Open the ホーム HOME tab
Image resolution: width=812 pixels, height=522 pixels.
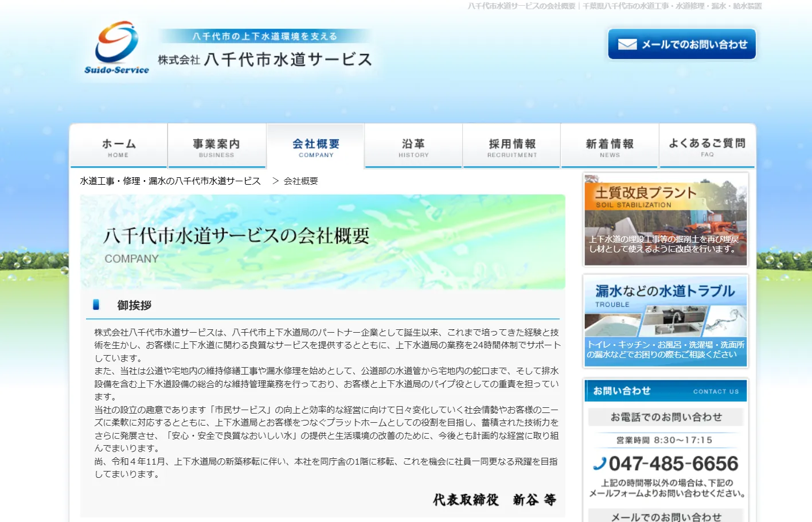(x=119, y=147)
